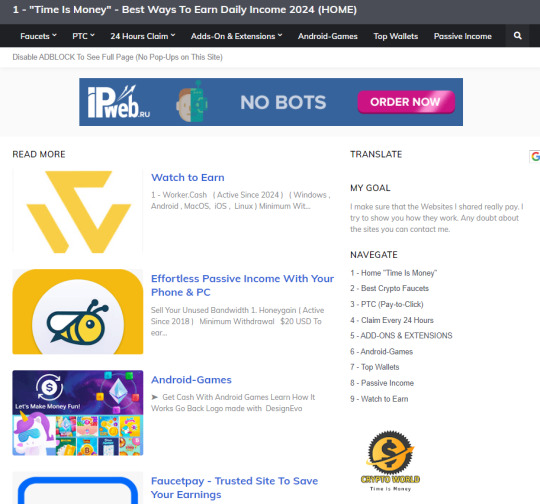540x504 pixels.
Task: Open the Honeygain bee thumbnail
Action: [78, 311]
